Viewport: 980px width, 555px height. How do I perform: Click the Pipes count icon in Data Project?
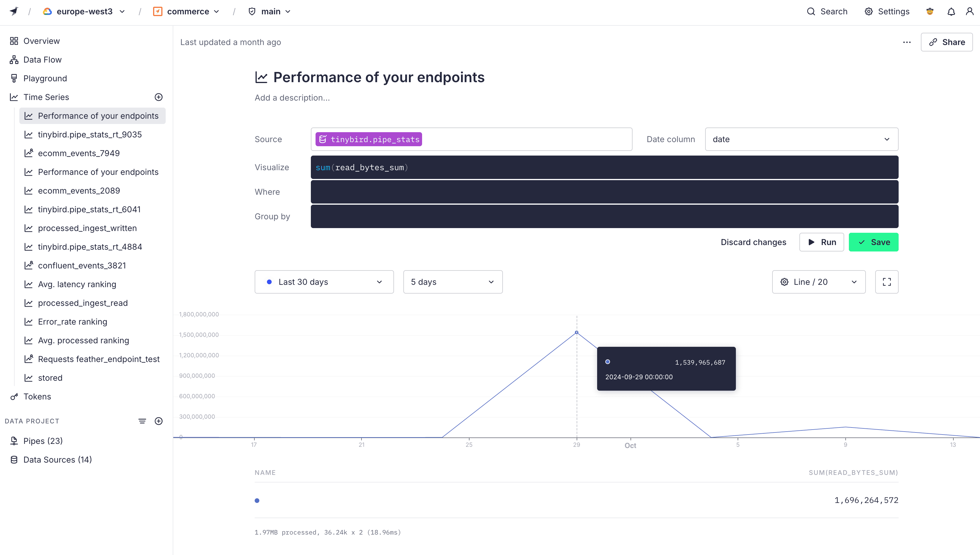coord(13,441)
